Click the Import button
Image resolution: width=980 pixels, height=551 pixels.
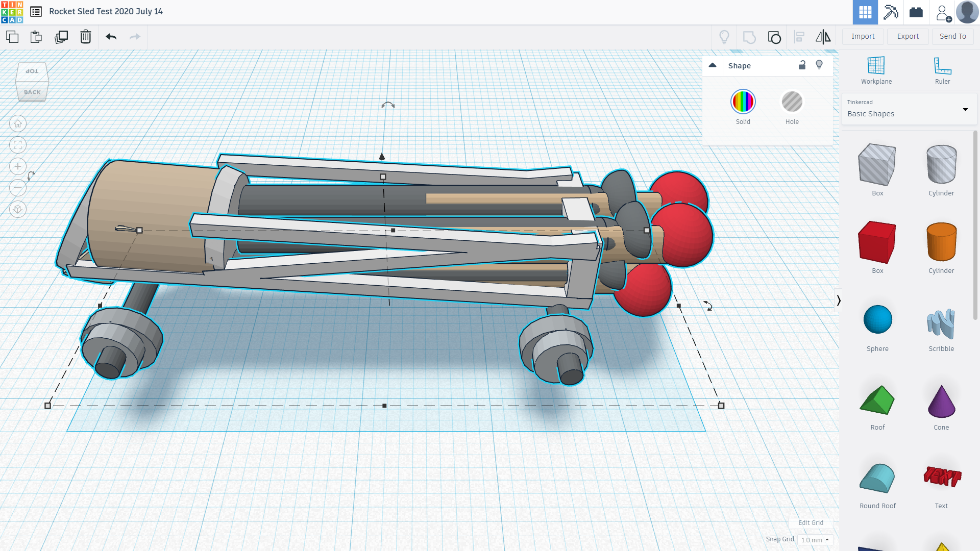(863, 36)
